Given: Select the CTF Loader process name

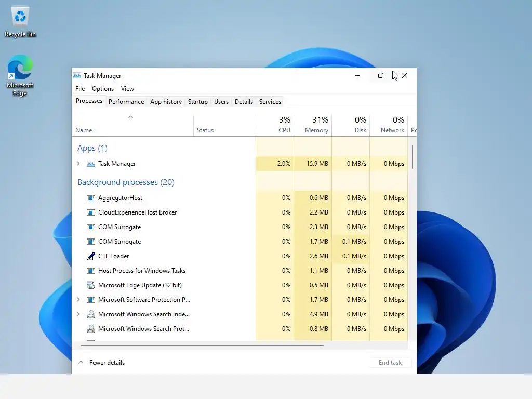Looking at the screenshot, I should 114,256.
